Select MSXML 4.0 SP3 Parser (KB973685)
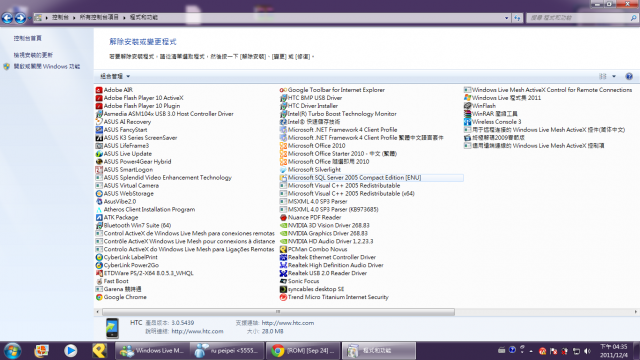 [329, 209]
